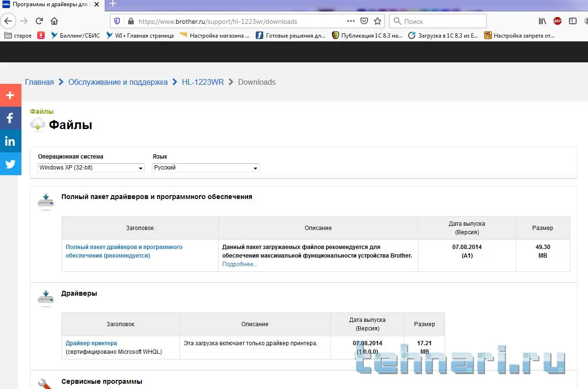588x389 pixels.
Task: Open the Биллинг/СБИС bookmark
Action: pyautogui.click(x=75, y=35)
